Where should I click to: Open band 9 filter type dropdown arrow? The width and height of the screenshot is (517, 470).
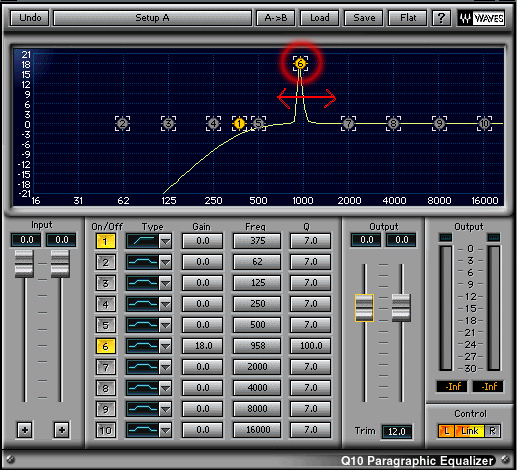click(165, 409)
